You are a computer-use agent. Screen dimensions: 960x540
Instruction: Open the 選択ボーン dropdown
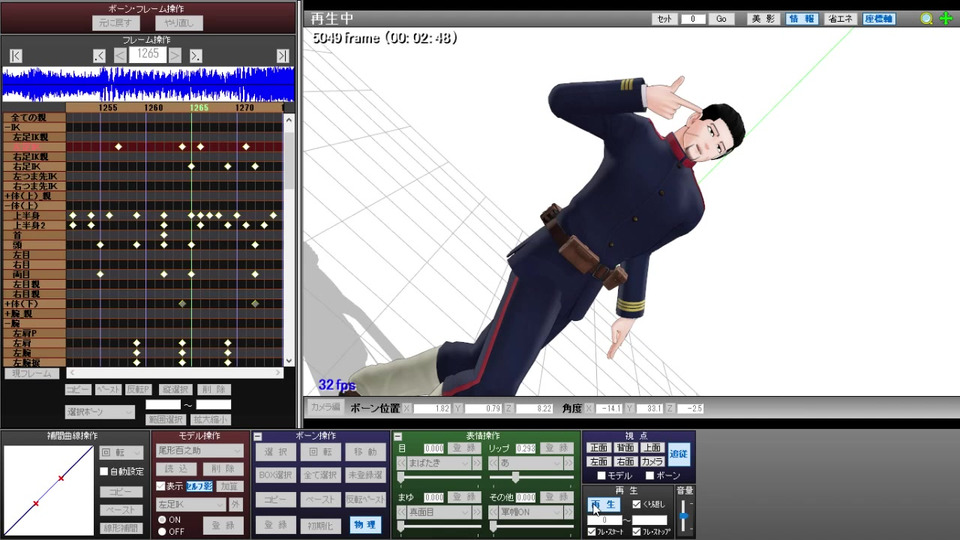click(100, 412)
